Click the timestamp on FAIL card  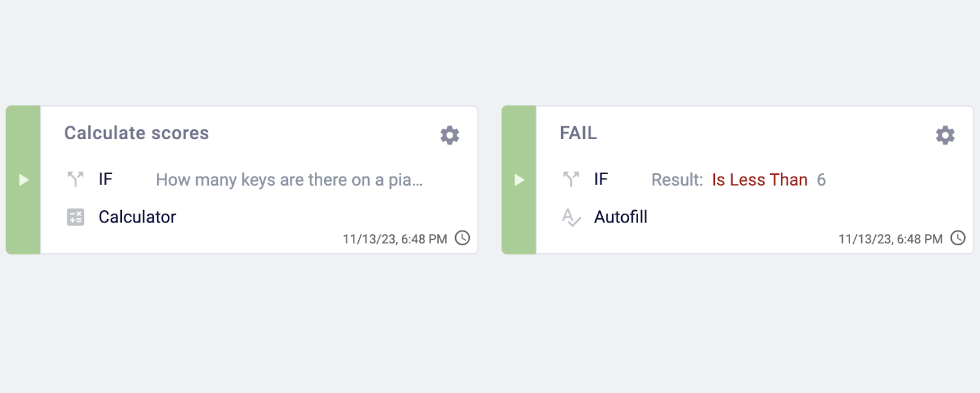point(891,239)
